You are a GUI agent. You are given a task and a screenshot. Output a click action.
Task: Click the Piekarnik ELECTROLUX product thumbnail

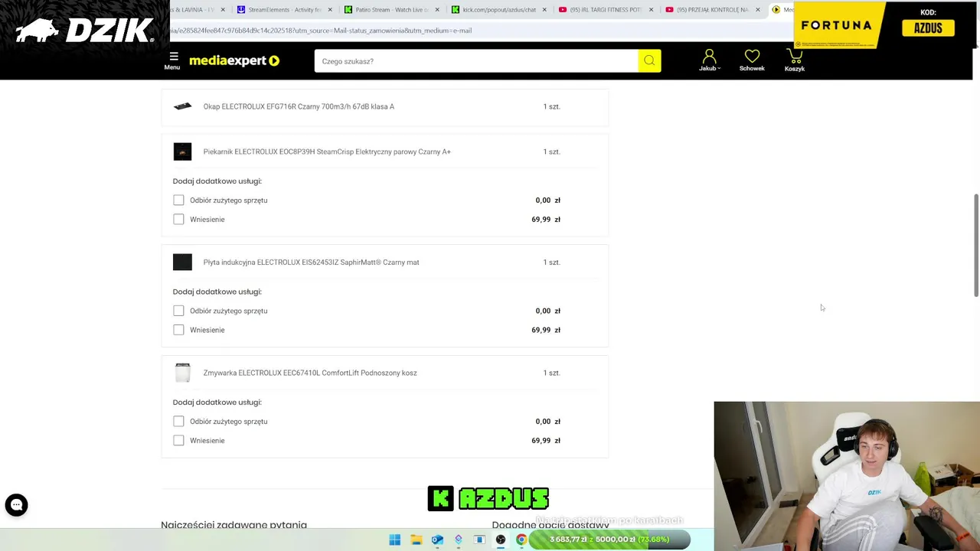[x=182, y=152]
